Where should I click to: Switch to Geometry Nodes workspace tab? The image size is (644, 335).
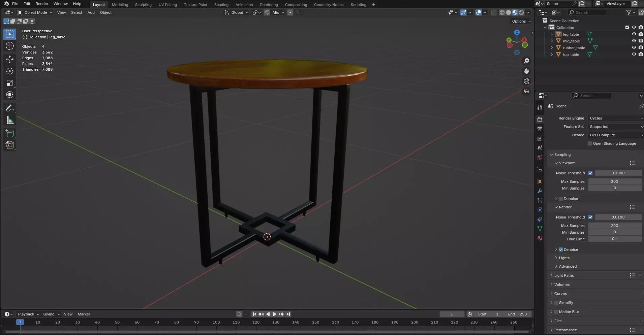tap(329, 5)
